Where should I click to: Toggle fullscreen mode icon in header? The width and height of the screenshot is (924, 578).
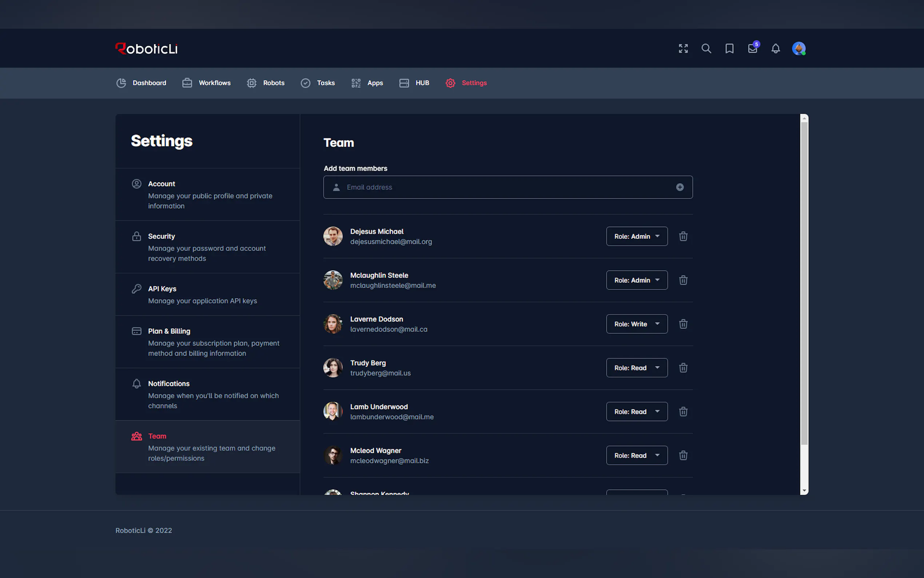tap(683, 48)
